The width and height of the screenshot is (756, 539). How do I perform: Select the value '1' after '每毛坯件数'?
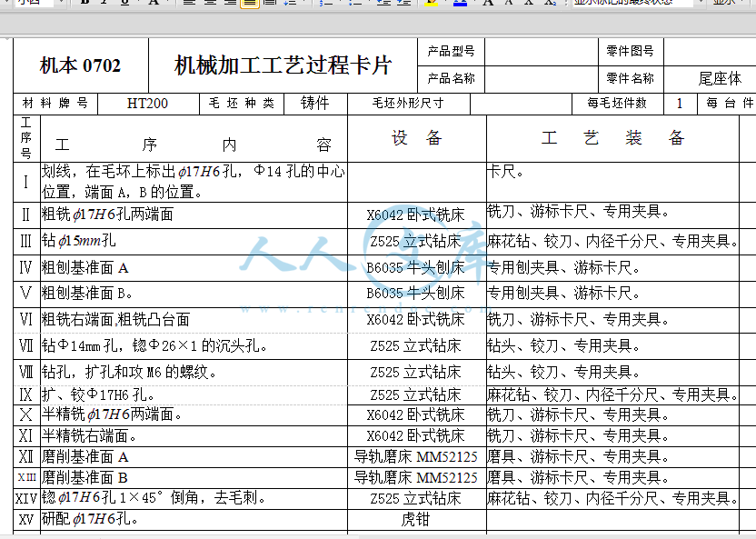[680, 104]
